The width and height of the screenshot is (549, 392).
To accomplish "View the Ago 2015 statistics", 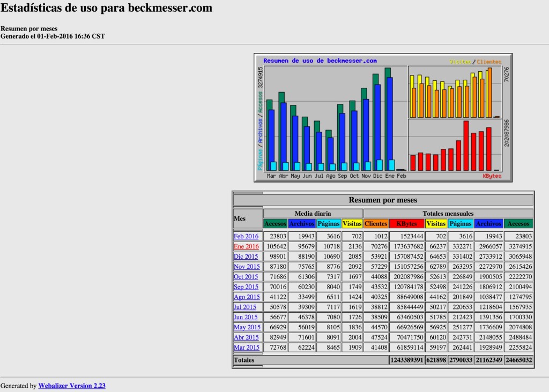I will pos(247,297).
